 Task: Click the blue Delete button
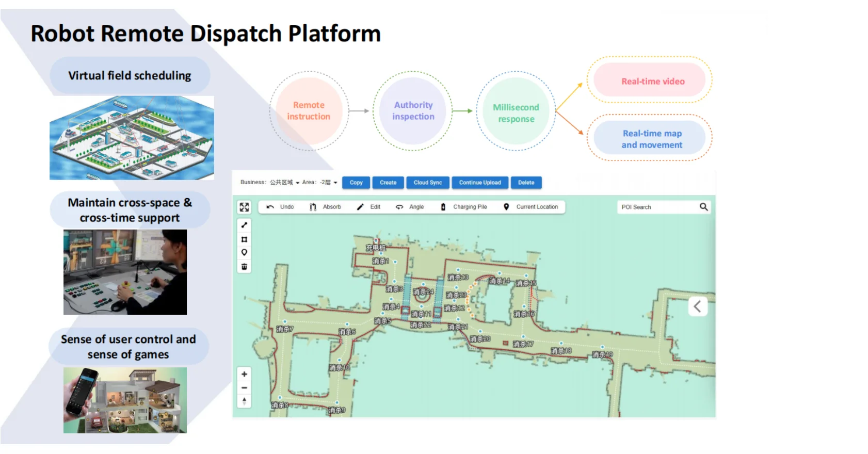(526, 183)
